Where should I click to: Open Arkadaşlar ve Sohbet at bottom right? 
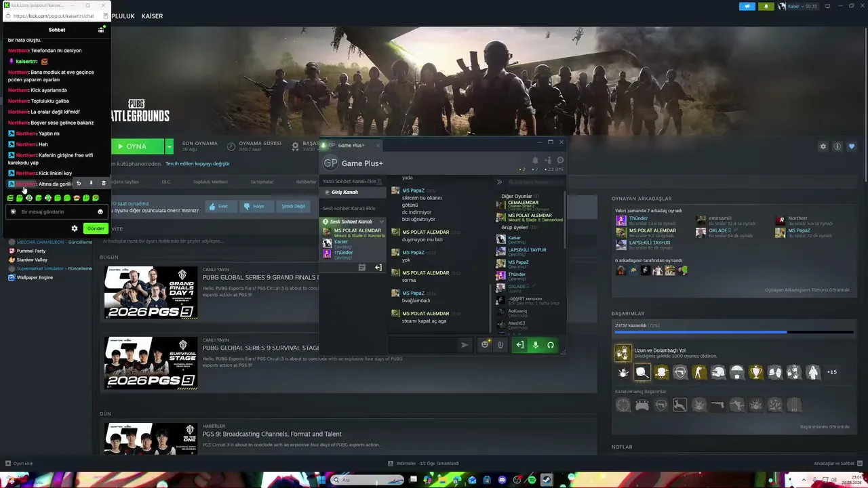(837, 464)
